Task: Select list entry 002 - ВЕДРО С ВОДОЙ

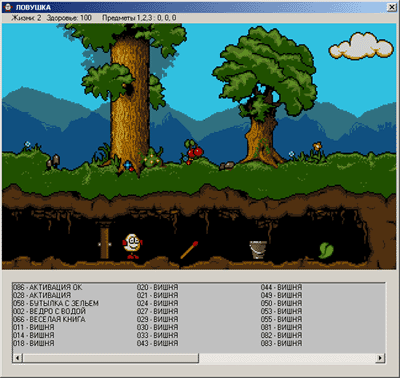Action: pos(49,311)
